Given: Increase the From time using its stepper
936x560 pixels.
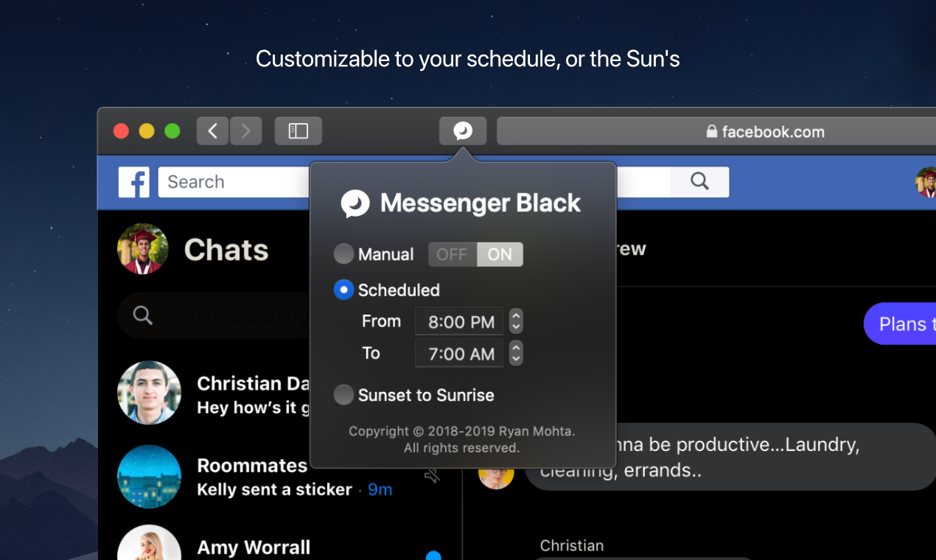Looking at the screenshot, I should [515, 317].
